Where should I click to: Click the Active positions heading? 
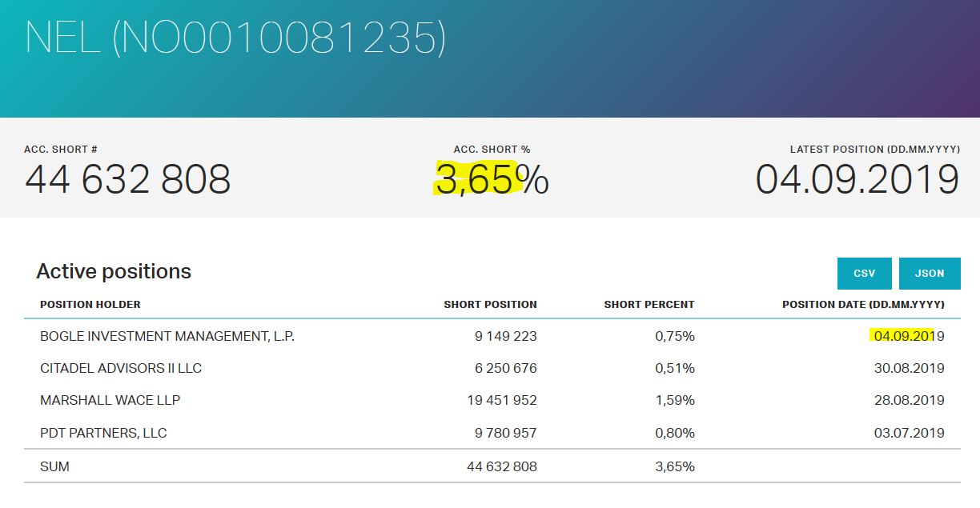click(114, 272)
